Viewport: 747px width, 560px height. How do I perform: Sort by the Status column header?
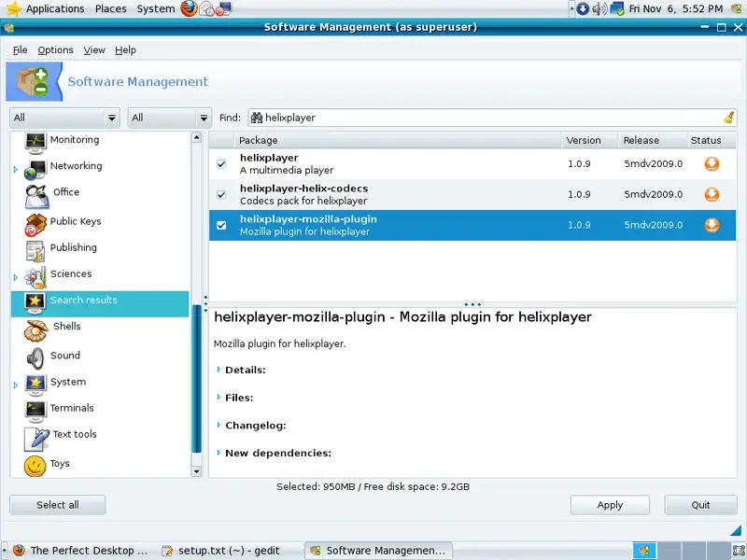[712, 140]
